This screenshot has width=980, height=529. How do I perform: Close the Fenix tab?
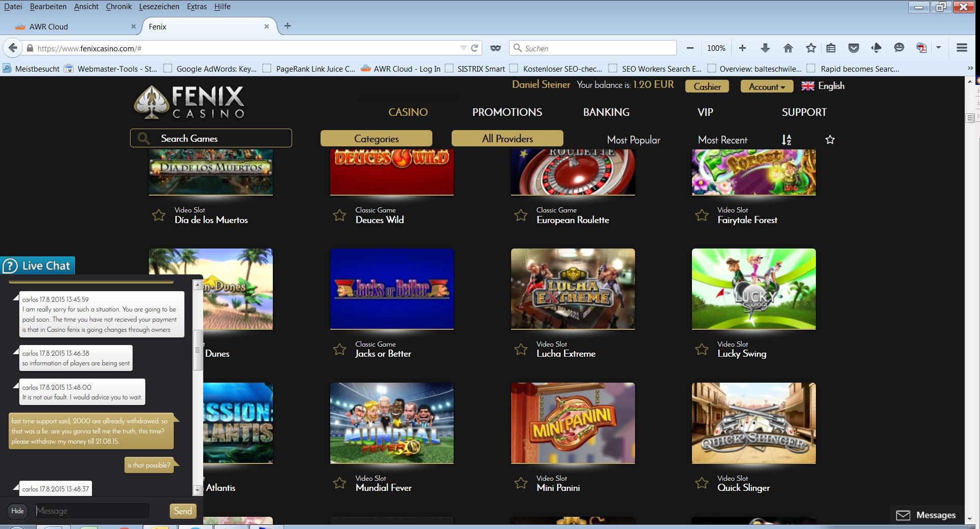(x=267, y=26)
